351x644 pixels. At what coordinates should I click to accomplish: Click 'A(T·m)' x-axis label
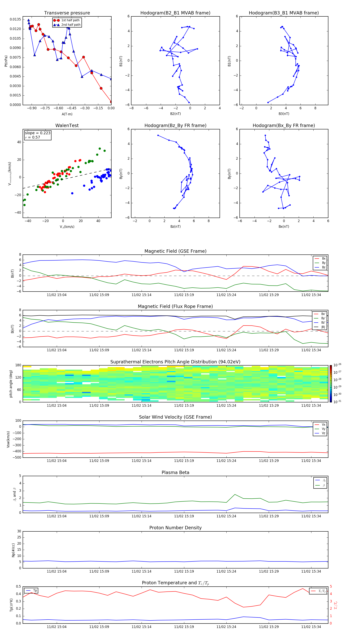click(67, 114)
